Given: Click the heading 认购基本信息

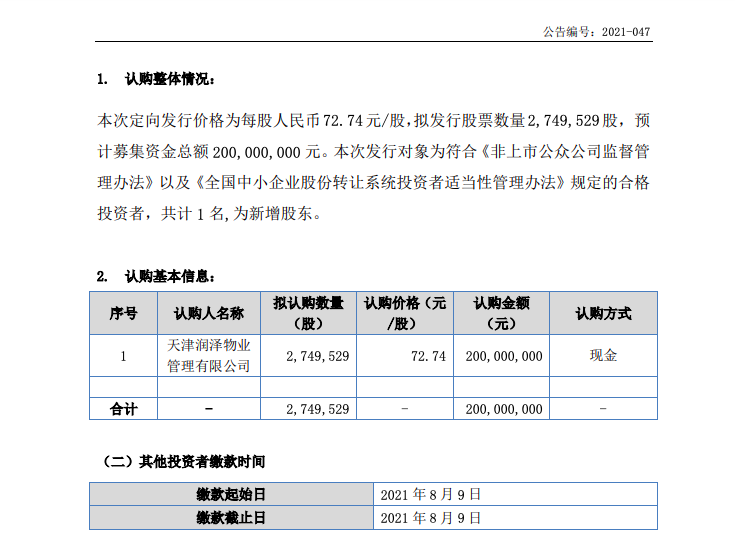Looking at the screenshot, I should [x=168, y=275].
